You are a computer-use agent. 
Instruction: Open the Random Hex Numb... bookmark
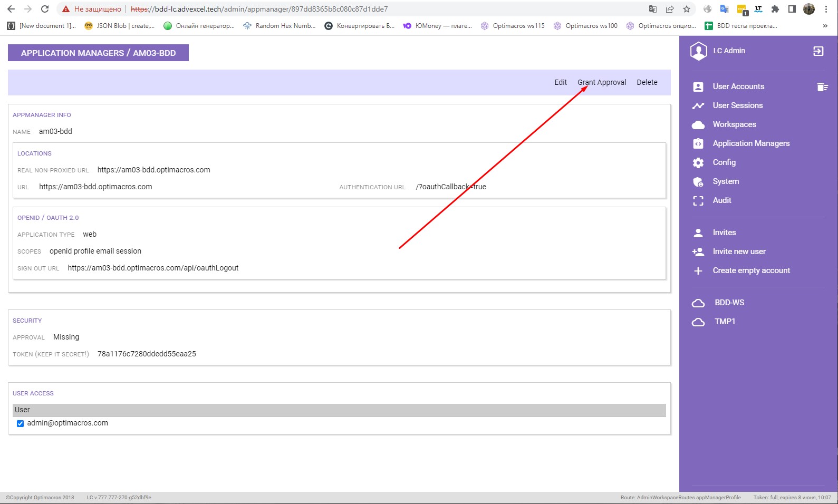[x=280, y=25]
